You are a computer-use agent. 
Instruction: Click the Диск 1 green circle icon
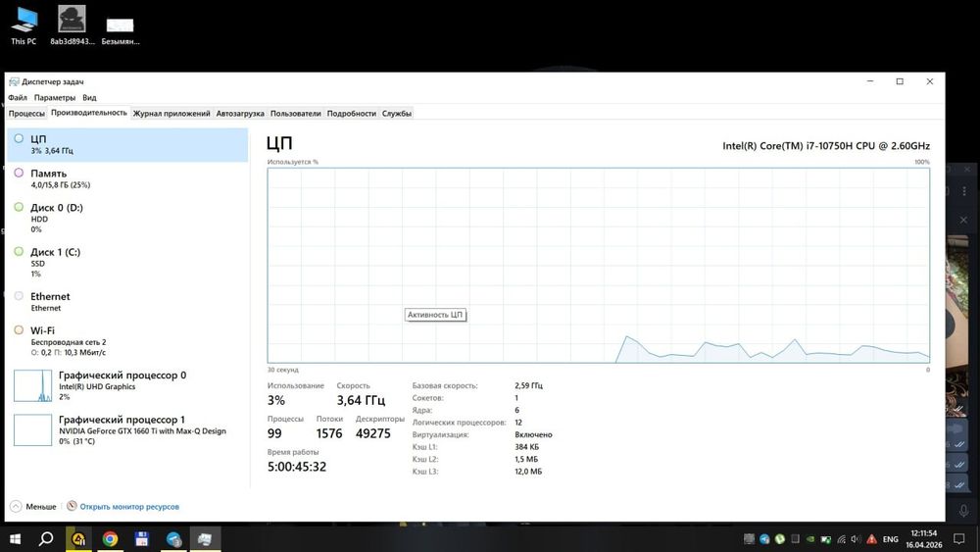[x=19, y=251]
